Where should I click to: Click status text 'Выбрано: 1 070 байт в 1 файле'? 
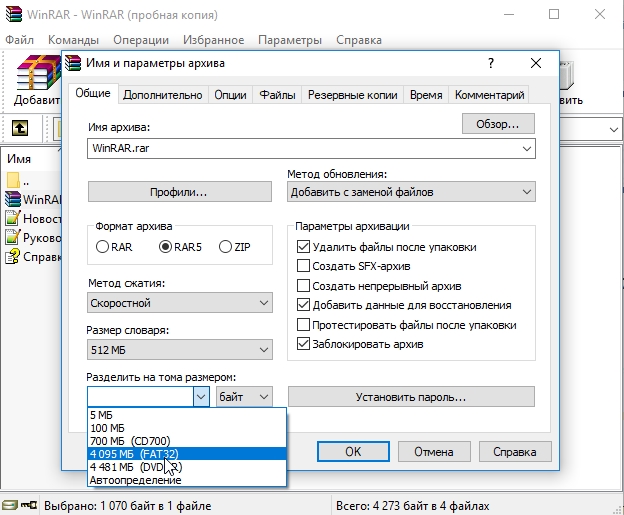click(127, 505)
